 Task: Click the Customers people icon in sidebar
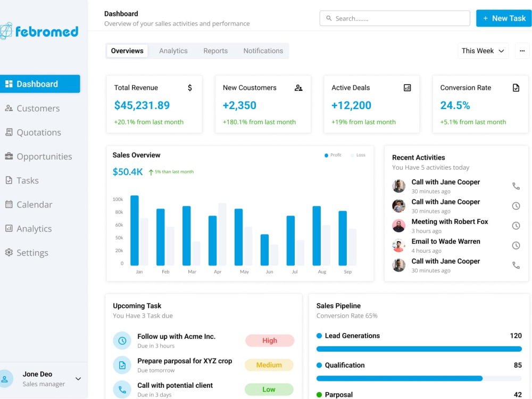pos(9,108)
